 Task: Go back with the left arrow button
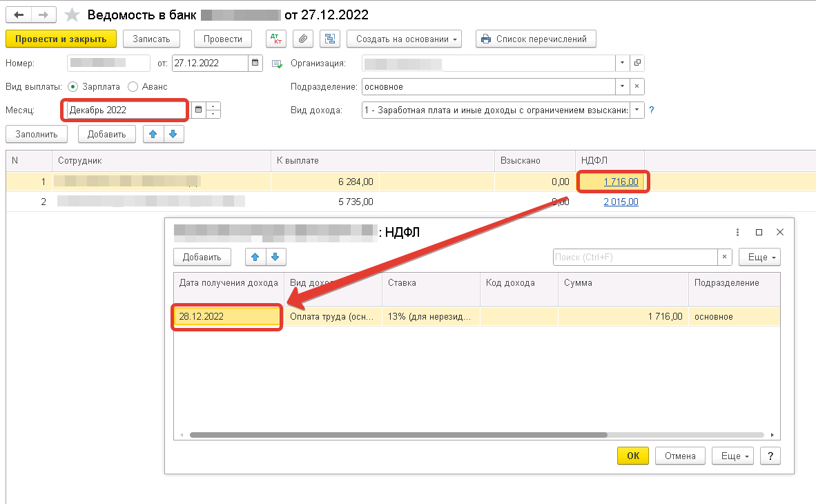pyautogui.click(x=19, y=14)
